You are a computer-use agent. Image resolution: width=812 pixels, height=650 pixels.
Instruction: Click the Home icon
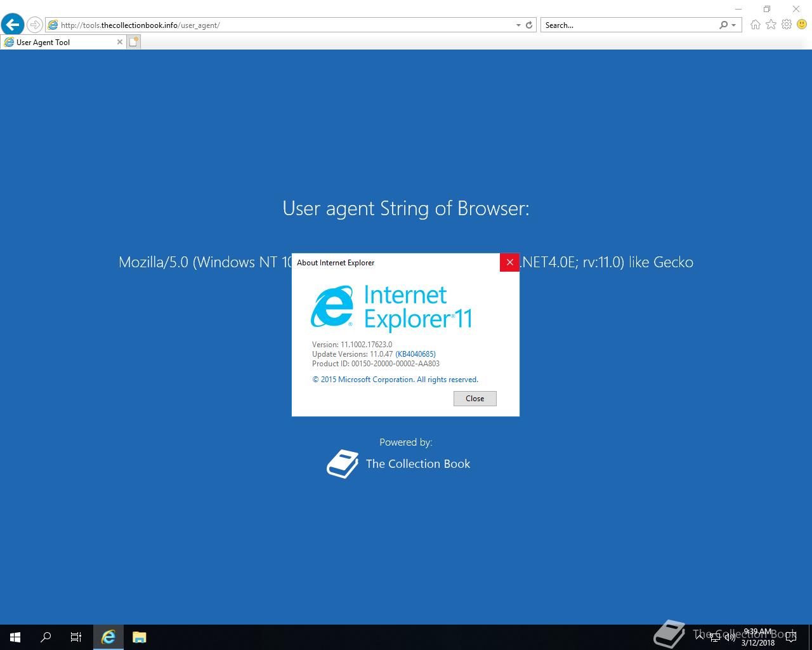point(755,25)
